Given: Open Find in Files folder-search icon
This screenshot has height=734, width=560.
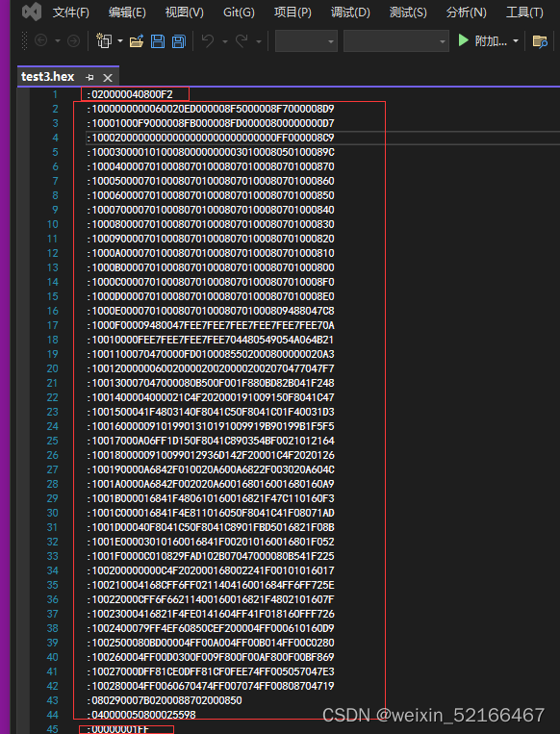Looking at the screenshot, I should tap(540, 41).
